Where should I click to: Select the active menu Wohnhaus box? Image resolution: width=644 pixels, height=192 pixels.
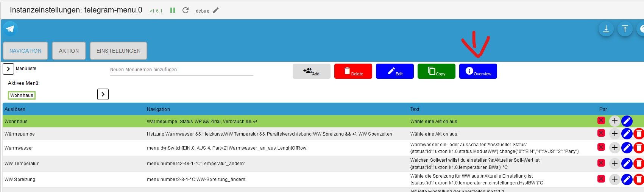click(22, 95)
